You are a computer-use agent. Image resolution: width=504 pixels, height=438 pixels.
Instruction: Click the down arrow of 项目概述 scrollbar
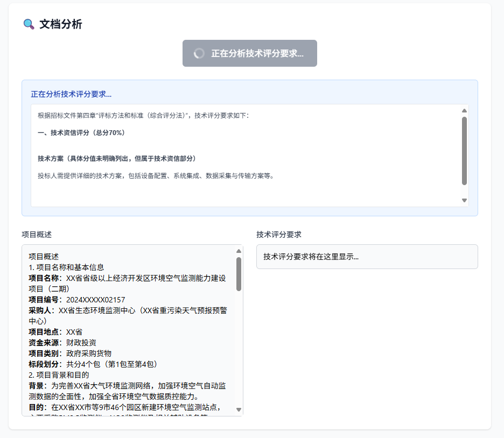pos(239,409)
